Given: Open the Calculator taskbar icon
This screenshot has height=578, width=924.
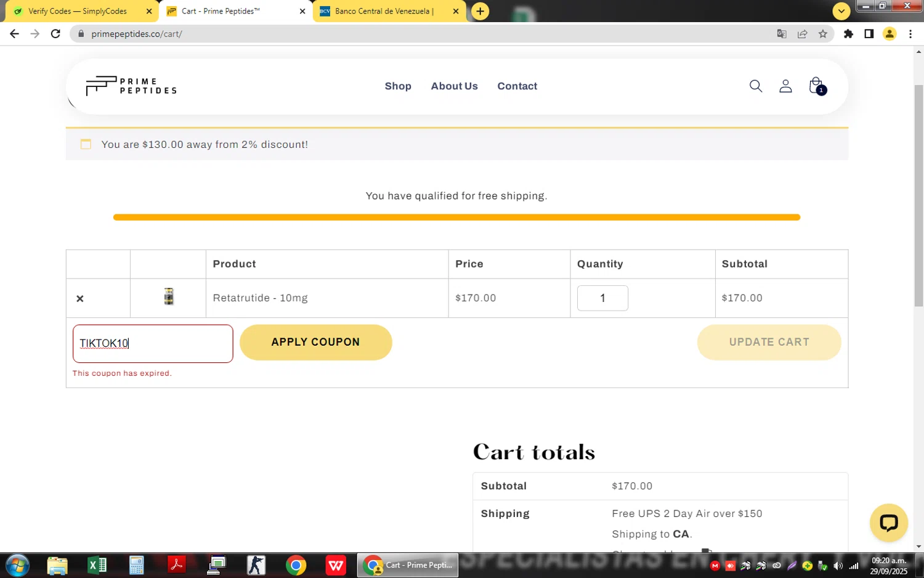Looking at the screenshot, I should pos(137,565).
